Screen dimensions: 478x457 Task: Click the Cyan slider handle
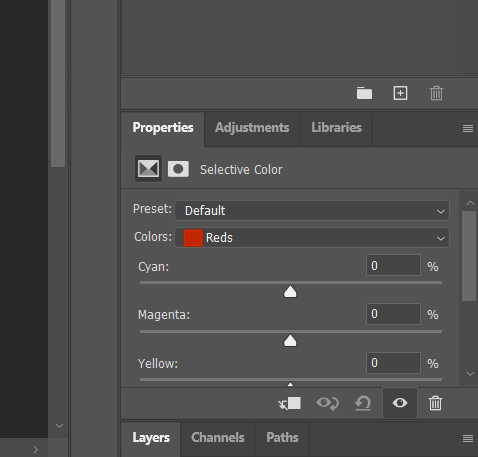290,292
